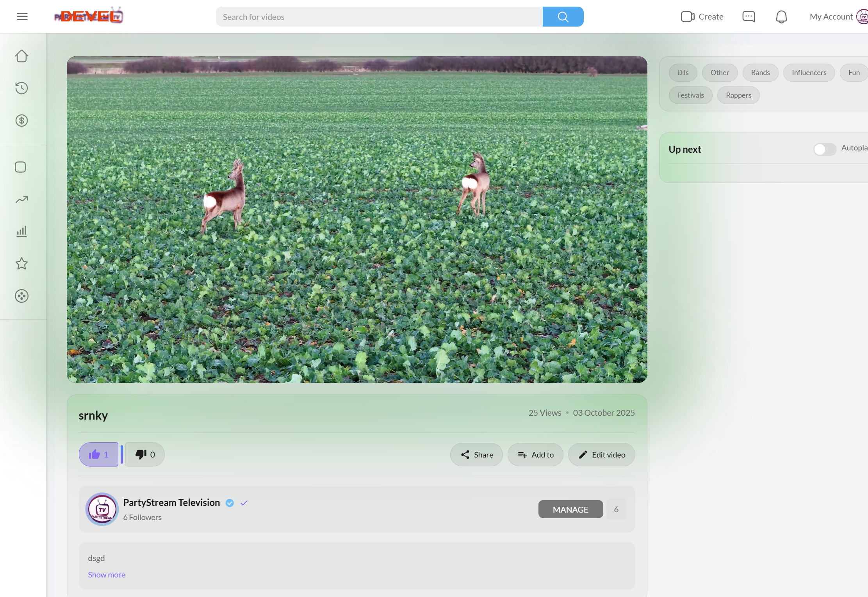Click the MANAGE channel button
The height and width of the screenshot is (597, 868).
point(570,509)
